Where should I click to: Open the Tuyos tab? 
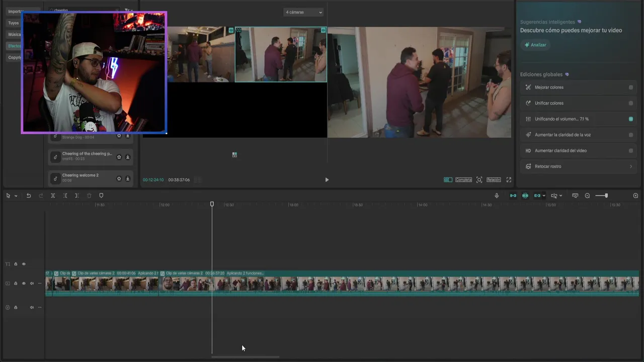[x=14, y=23]
